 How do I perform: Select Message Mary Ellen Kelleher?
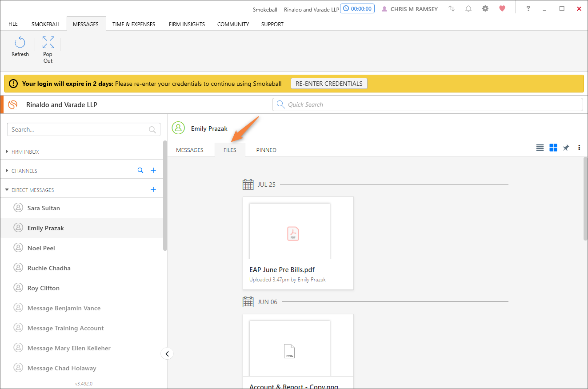(82, 348)
